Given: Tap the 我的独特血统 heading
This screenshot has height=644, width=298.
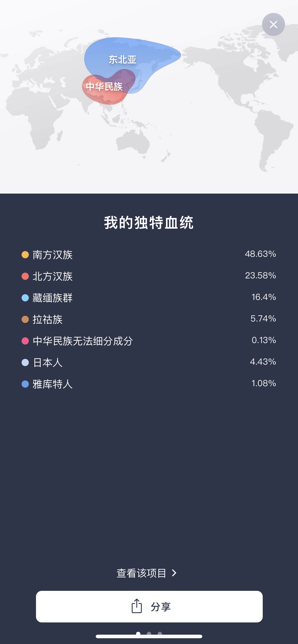Looking at the screenshot, I should pos(149,223).
